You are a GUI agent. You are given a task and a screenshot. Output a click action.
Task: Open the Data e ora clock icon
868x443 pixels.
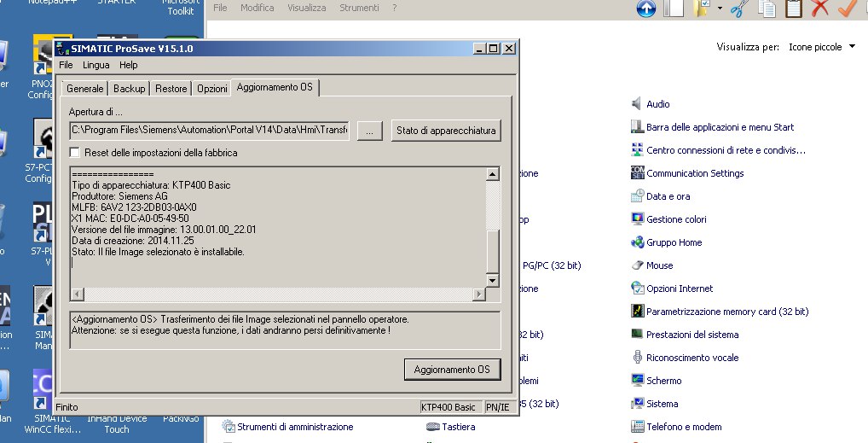click(637, 195)
